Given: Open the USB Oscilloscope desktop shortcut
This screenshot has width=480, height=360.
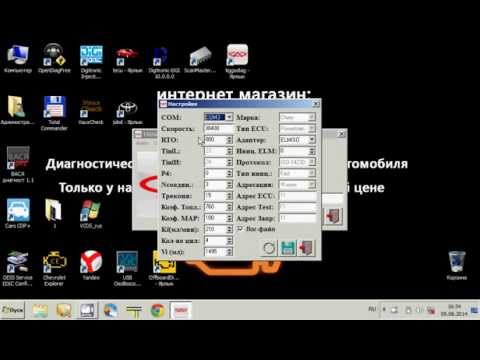Looking at the screenshot, I should click(x=127, y=269).
